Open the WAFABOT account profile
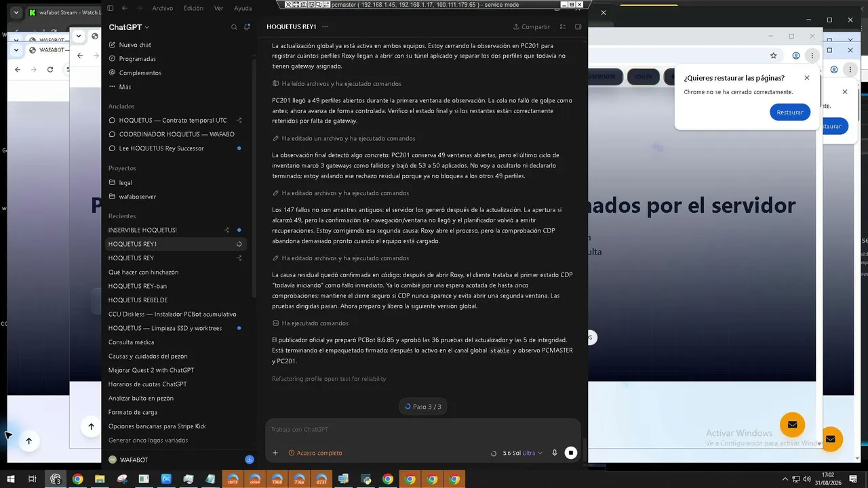868x488 pixels. pyautogui.click(x=129, y=460)
